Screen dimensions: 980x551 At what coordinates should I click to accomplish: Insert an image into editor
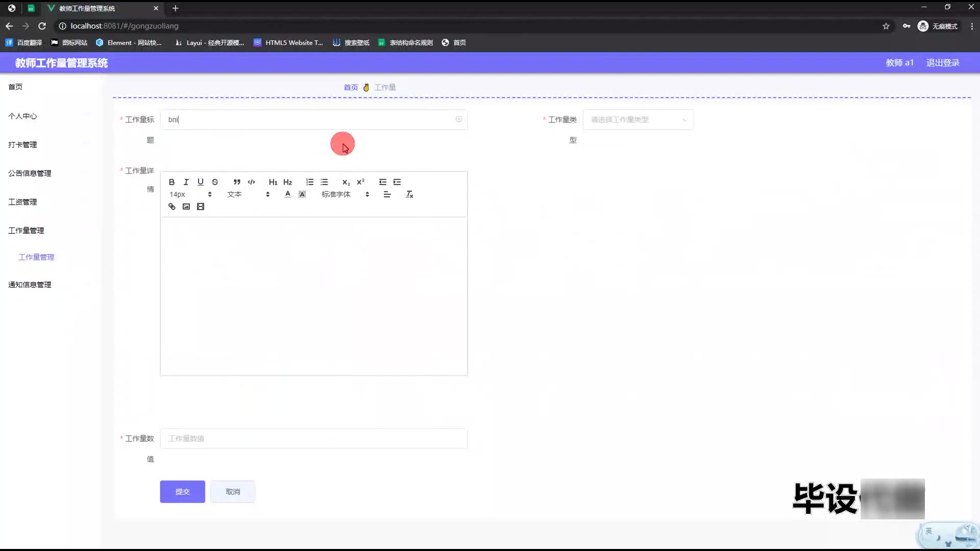(186, 207)
